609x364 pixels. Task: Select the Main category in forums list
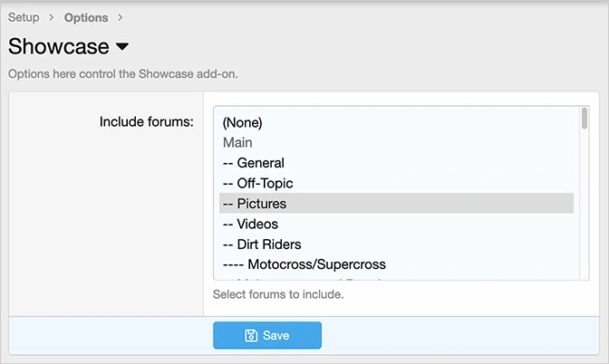237,143
